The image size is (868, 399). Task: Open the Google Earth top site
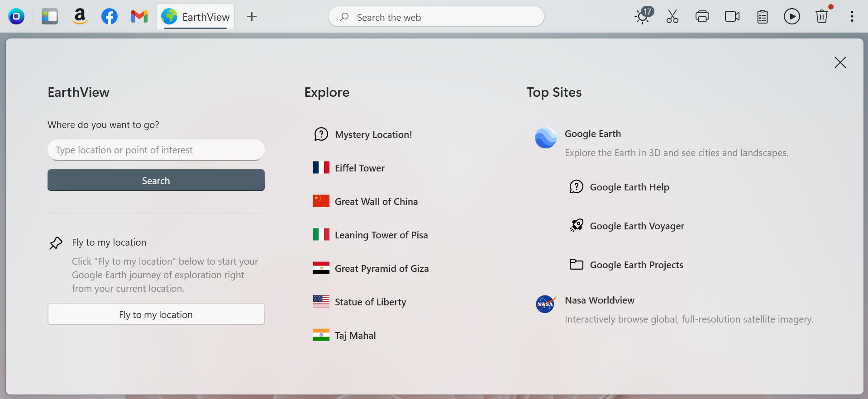[593, 134]
